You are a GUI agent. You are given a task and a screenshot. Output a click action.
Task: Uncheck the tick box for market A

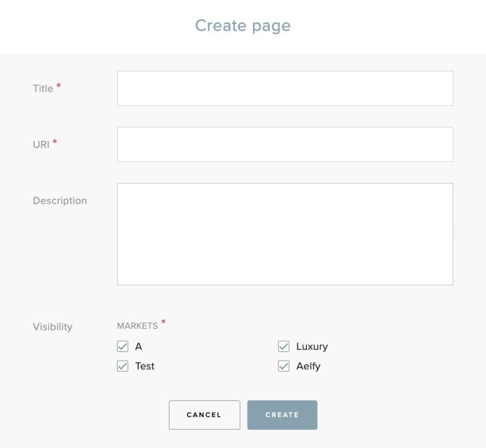click(x=123, y=346)
